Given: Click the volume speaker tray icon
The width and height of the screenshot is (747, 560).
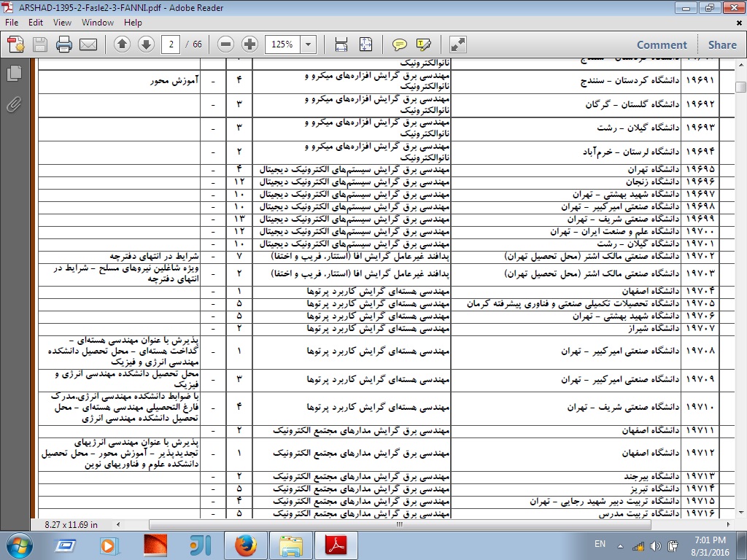Looking at the screenshot, I should (656, 546).
